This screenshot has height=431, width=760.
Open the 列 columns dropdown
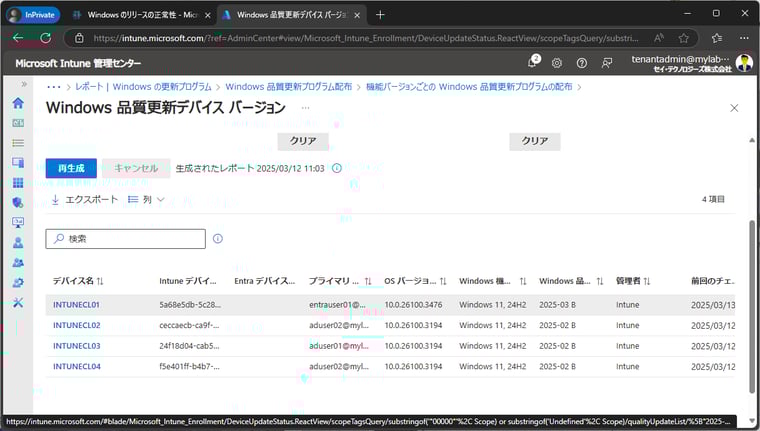(x=146, y=199)
